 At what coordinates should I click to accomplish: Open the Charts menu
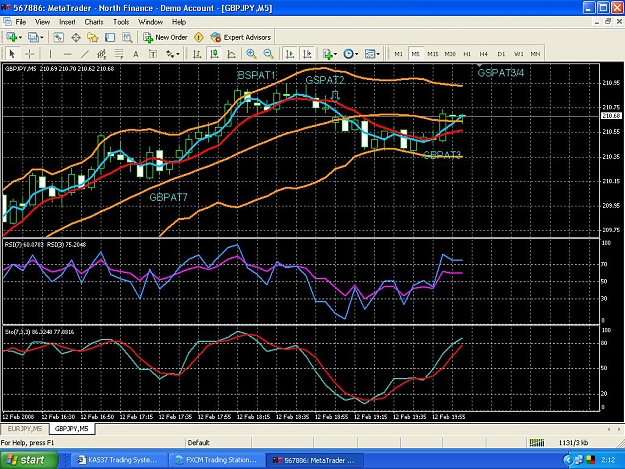point(94,22)
